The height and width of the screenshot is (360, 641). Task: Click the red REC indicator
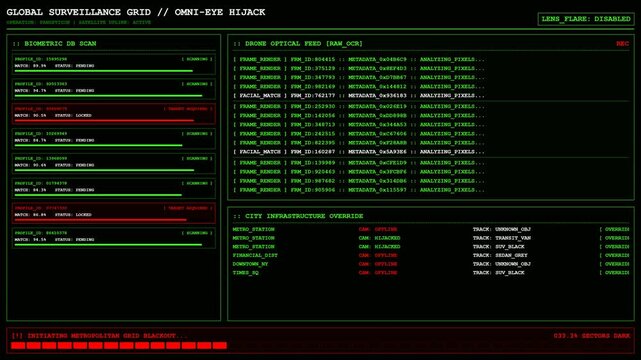point(622,44)
